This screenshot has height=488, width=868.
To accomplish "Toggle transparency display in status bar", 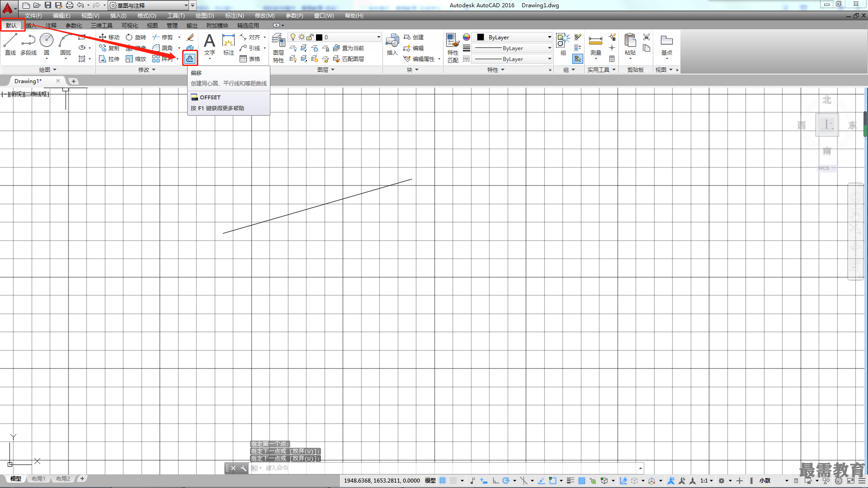I will tap(582, 481).
